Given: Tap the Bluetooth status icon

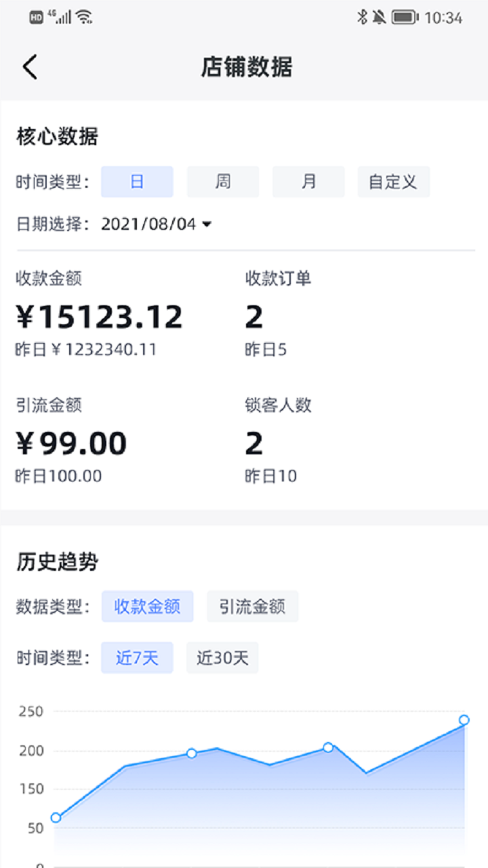Looking at the screenshot, I should pos(362,18).
